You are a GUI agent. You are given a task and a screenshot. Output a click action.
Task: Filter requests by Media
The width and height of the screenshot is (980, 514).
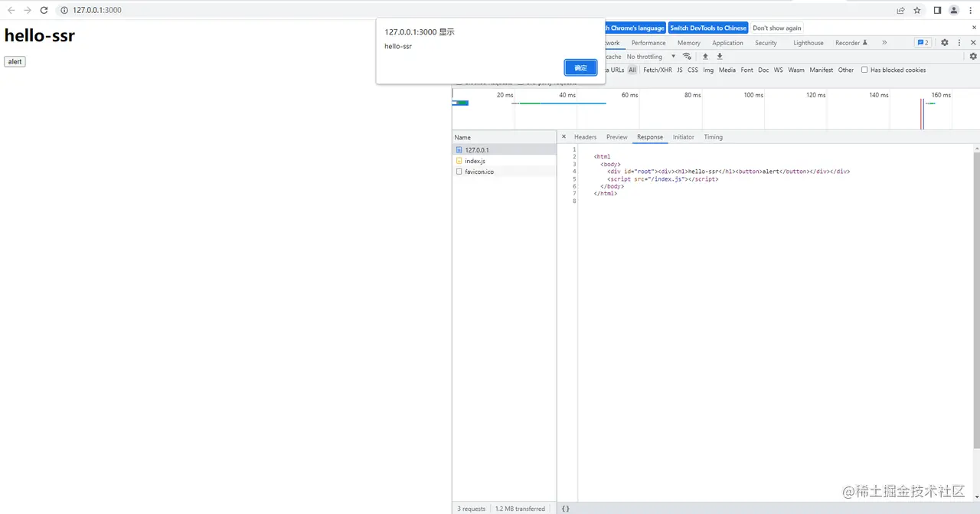(x=727, y=70)
